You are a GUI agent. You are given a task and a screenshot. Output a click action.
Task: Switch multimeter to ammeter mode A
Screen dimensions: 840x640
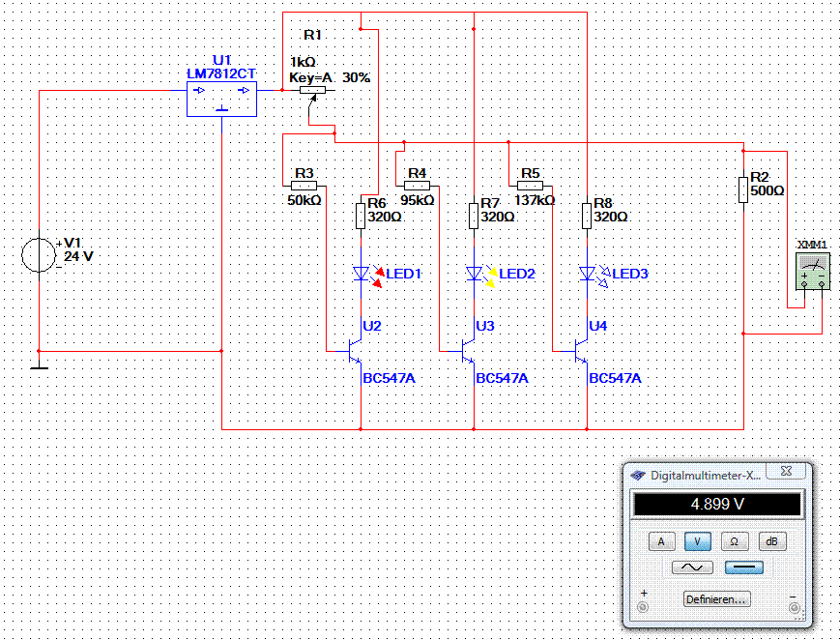pyautogui.click(x=661, y=541)
